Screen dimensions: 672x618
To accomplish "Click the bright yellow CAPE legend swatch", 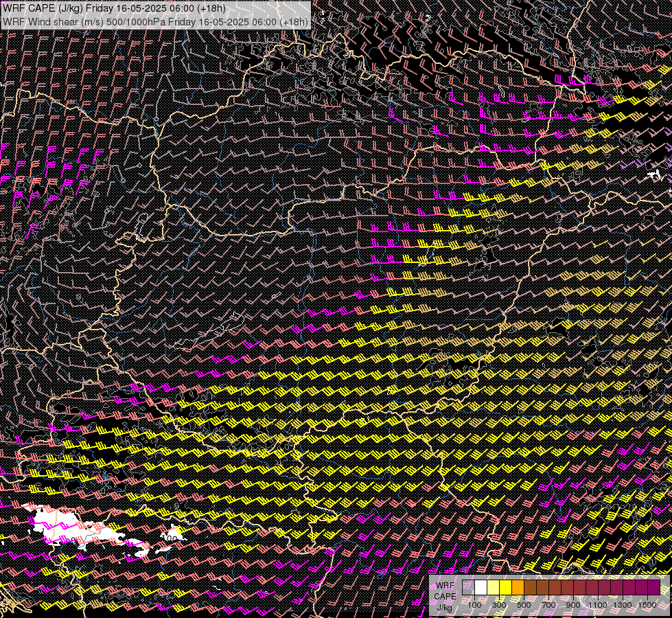I will pos(506,587).
